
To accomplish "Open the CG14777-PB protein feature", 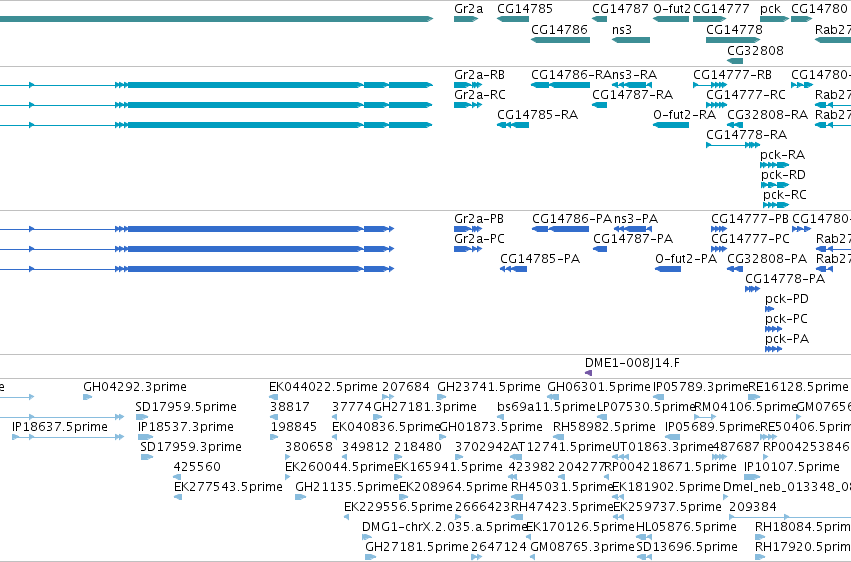I will (719, 229).
